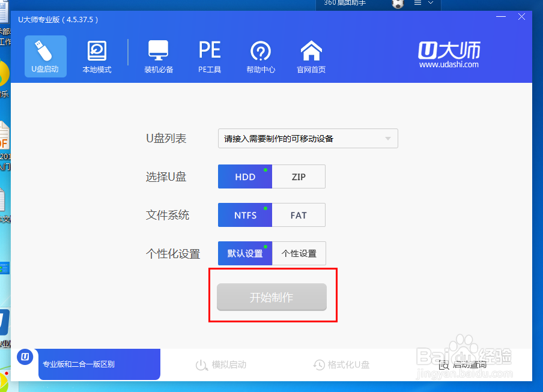This screenshot has height=392, width=543.
Task: Click the dropdown arrow in U盘列表
Action: [388, 139]
